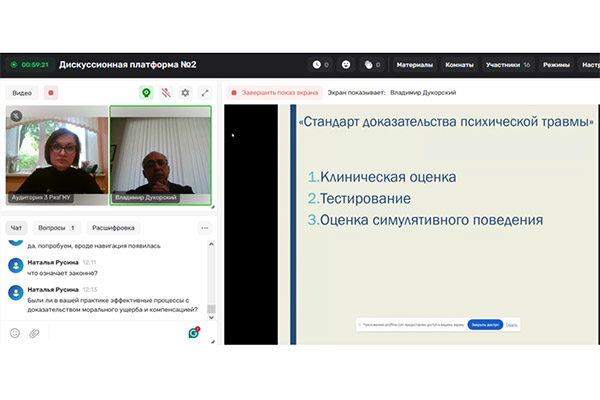Switch to the Вопросы tab
Viewport: 600px width, 400px height.
coord(58,227)
